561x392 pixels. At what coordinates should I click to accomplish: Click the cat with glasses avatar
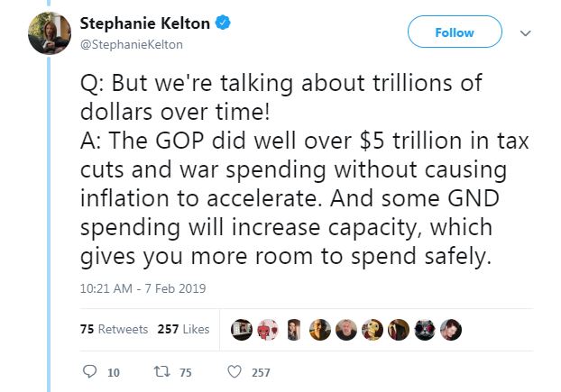pos(425,330)
